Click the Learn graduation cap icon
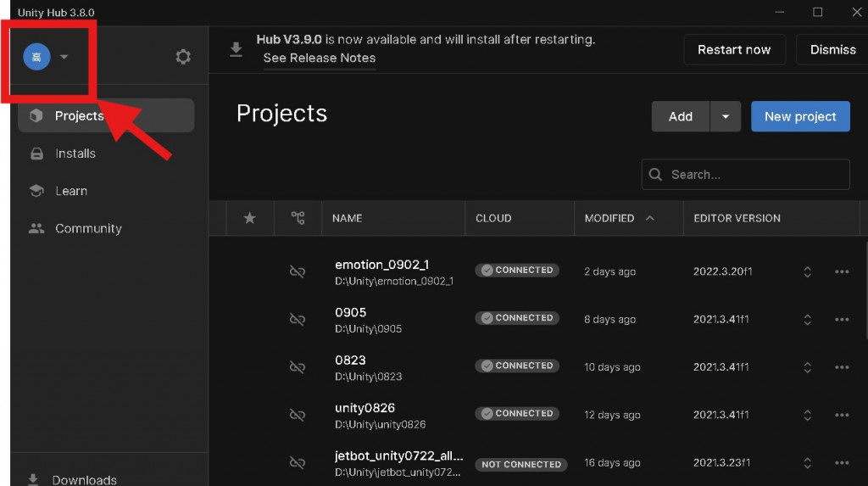The width and height of the screenshot is (868, 486). click(36, 191)
